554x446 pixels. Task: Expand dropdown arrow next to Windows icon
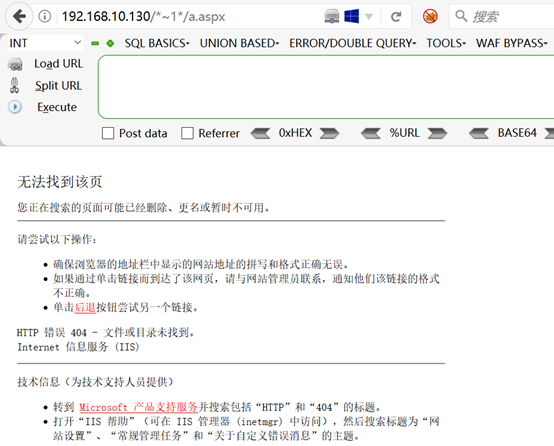pos(369,17)
